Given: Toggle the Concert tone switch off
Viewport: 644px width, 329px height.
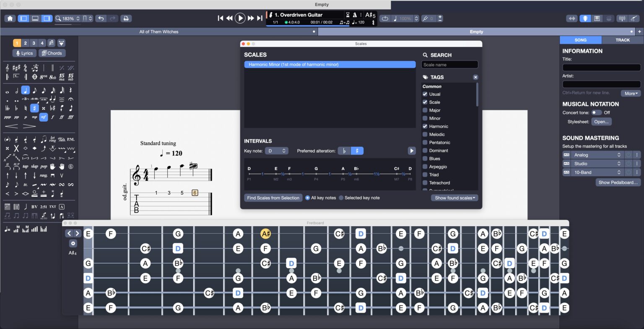Looking at the screenshot, I should [597, 112].
